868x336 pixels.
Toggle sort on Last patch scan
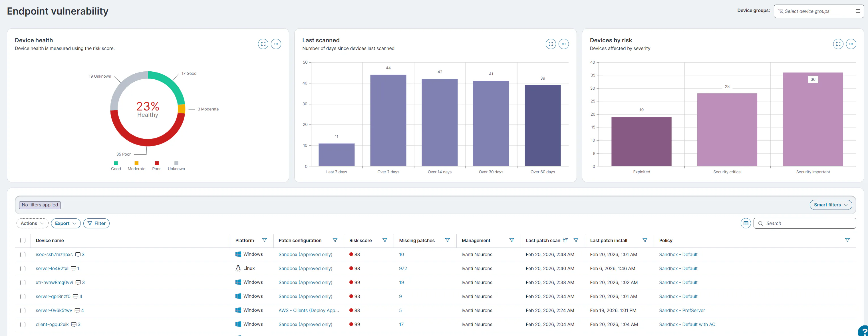click(565, 240)
